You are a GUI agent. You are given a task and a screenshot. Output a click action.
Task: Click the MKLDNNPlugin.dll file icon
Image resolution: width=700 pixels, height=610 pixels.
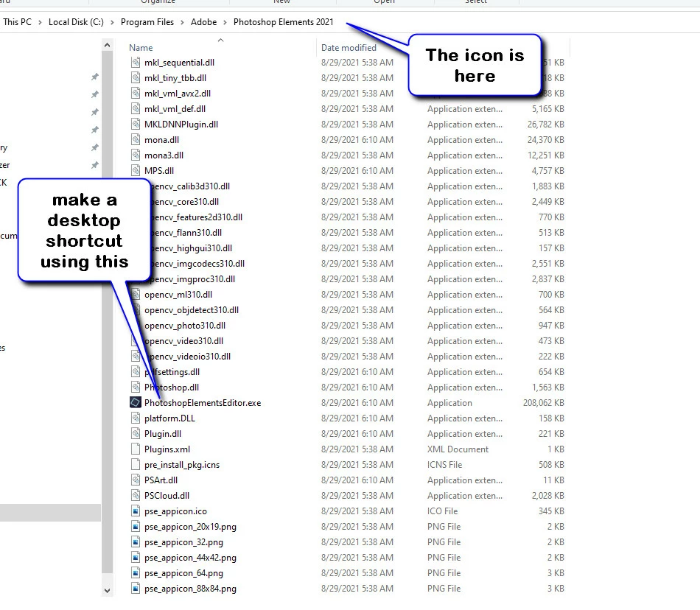(x=136, y=124)
